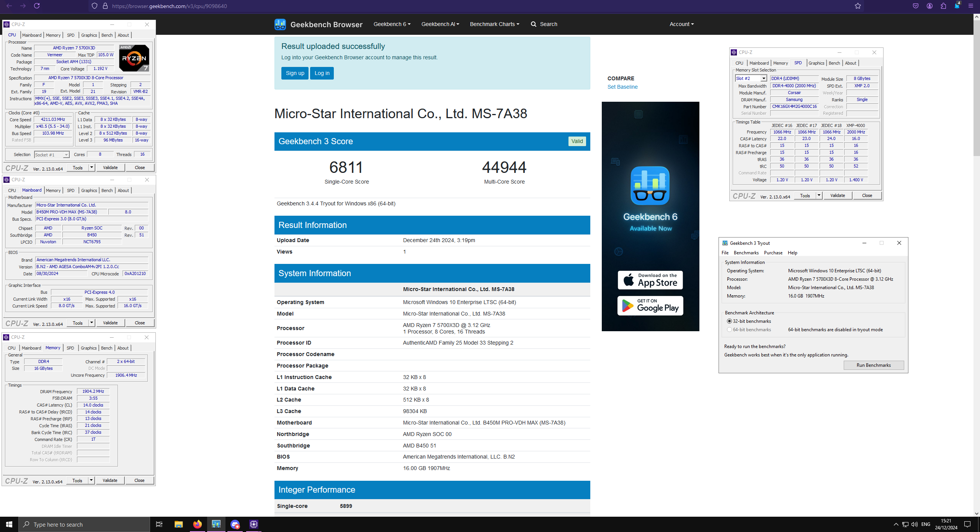
Task: Expand Tools arrow in CPU-Z SPD window
Action: [819, 195]
